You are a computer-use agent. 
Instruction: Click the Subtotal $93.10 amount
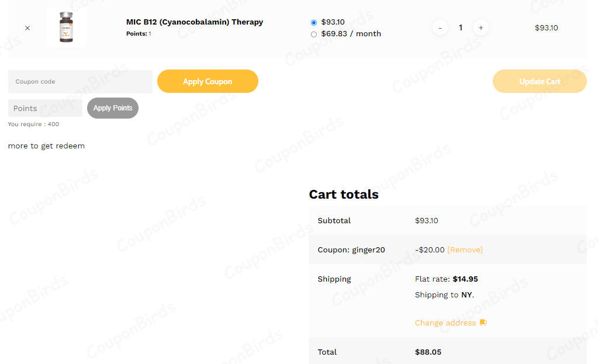pyautogui.click(x=427, y=220)
